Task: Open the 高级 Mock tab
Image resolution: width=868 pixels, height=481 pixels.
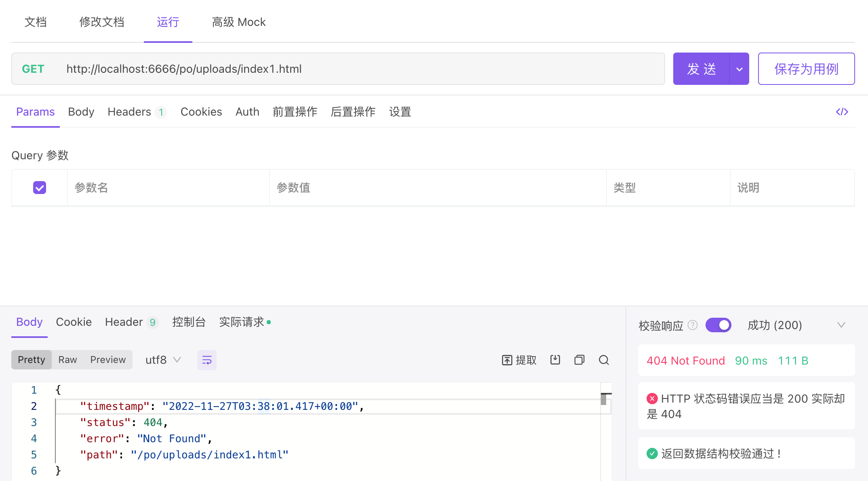Action: click(238, 22)
